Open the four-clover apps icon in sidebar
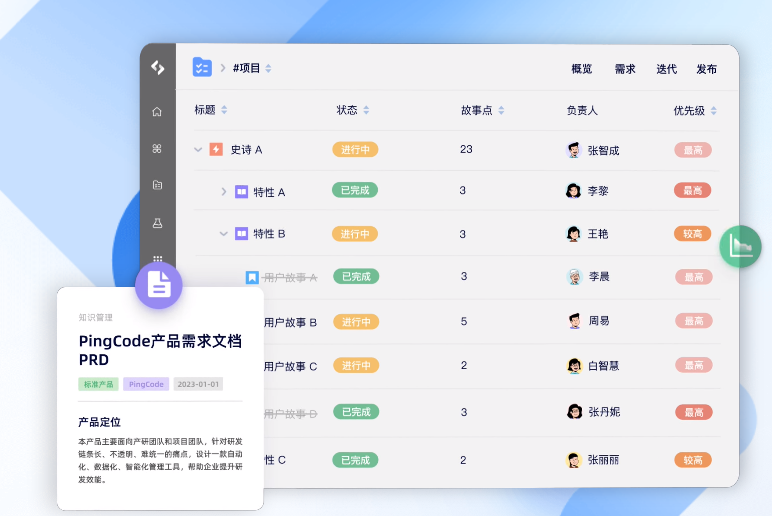Viewport: 772px width, 516px height. pos(157,148)
